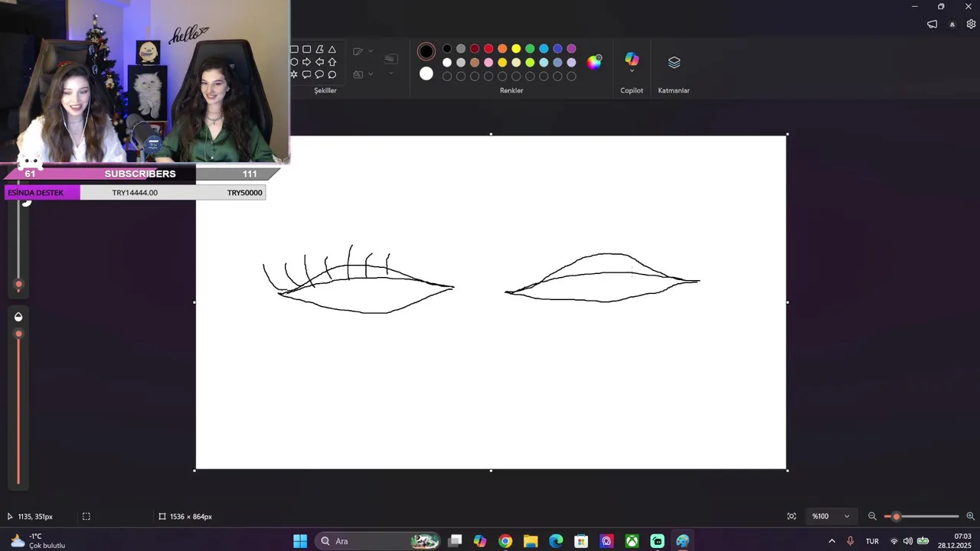Pick the green color swatch

(x=530, y=49)
